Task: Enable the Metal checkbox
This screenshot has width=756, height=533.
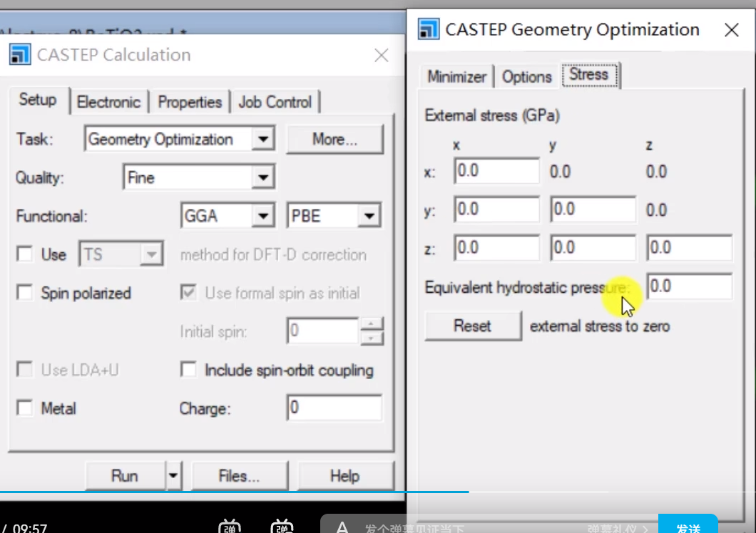Action: (x=24, y=408)
